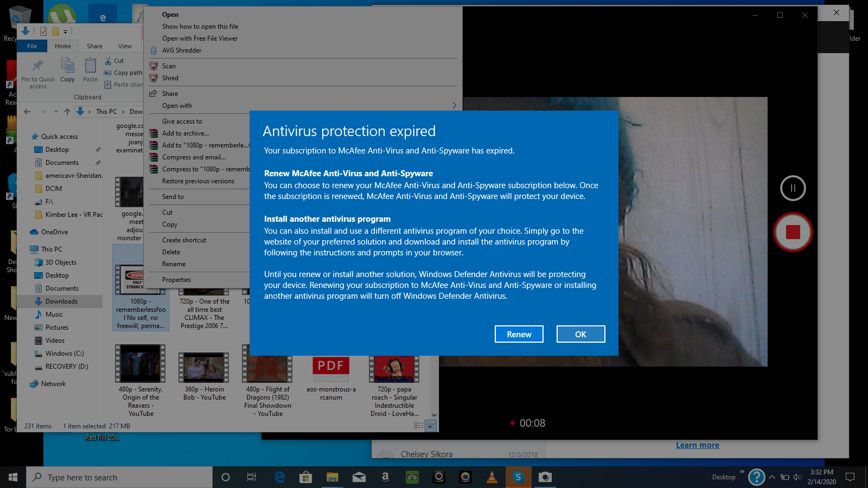Image resolution: width=868 pixels, height=488 pixels.
Task: Select the 360p Heroin Bob video thumbnail
Action: point(203,367)
